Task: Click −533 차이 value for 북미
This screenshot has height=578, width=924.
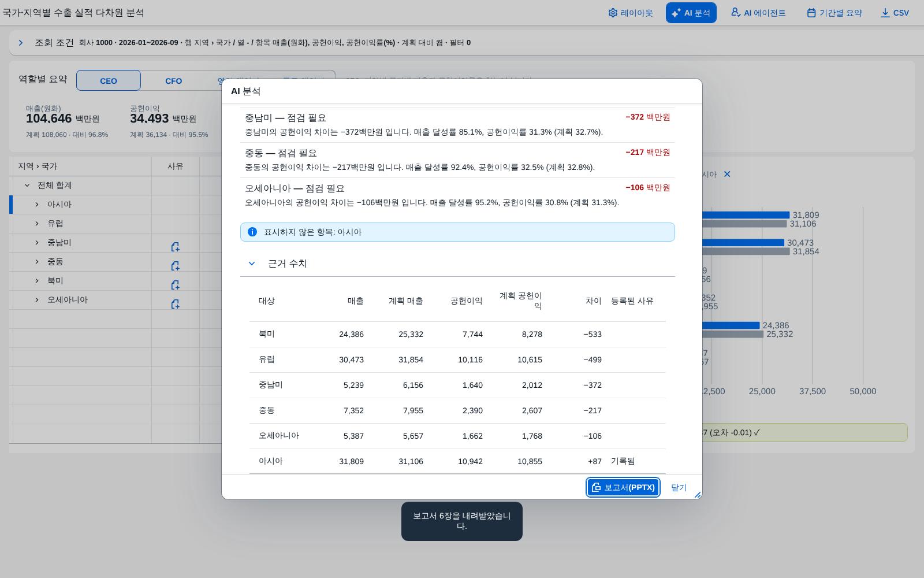Action: 593,334
